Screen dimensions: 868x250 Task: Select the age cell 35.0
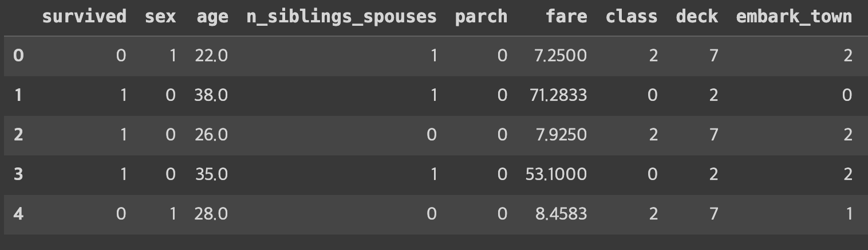(x=211, y=174)
